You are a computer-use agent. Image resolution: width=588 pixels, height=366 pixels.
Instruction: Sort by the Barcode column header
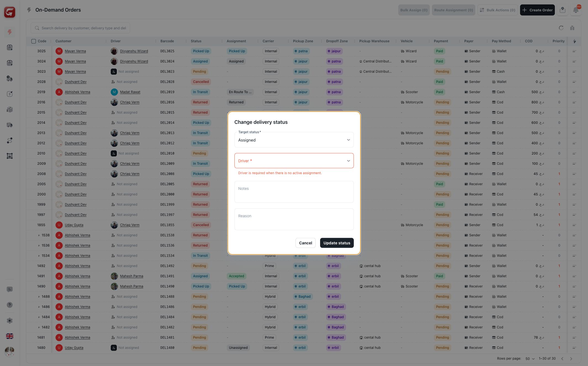pos(167,41)
